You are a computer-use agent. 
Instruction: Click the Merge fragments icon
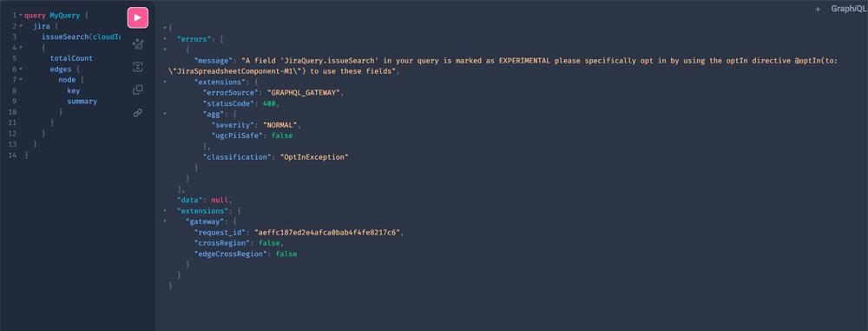(138, 67)
